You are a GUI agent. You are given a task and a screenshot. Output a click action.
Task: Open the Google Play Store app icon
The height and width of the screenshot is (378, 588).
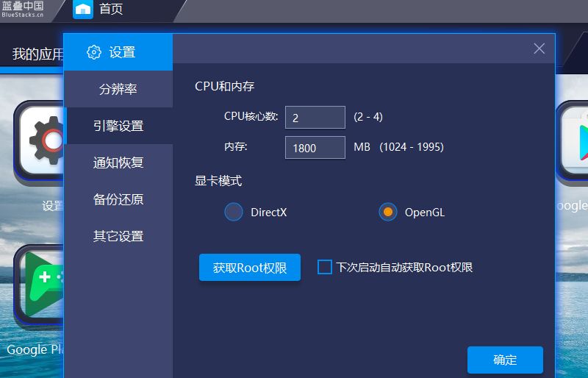coord(573,140)
